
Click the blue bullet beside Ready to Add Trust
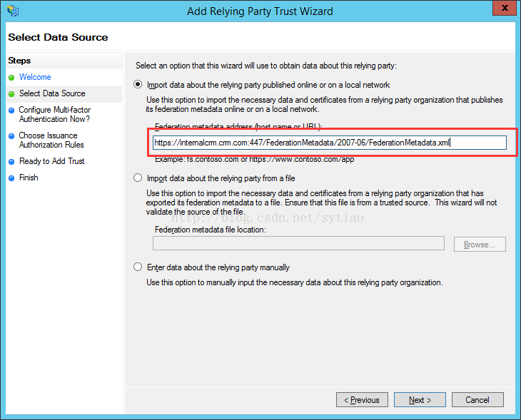(x=11, y=162)
